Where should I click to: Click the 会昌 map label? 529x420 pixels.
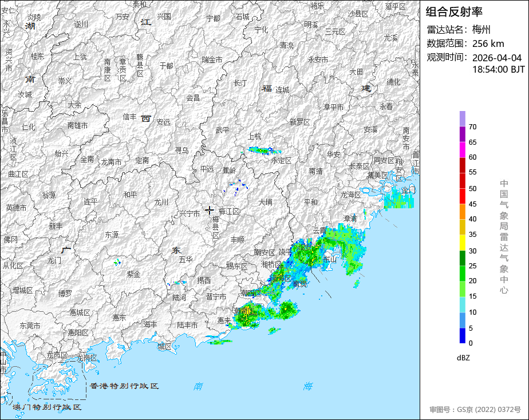[193, 98]
